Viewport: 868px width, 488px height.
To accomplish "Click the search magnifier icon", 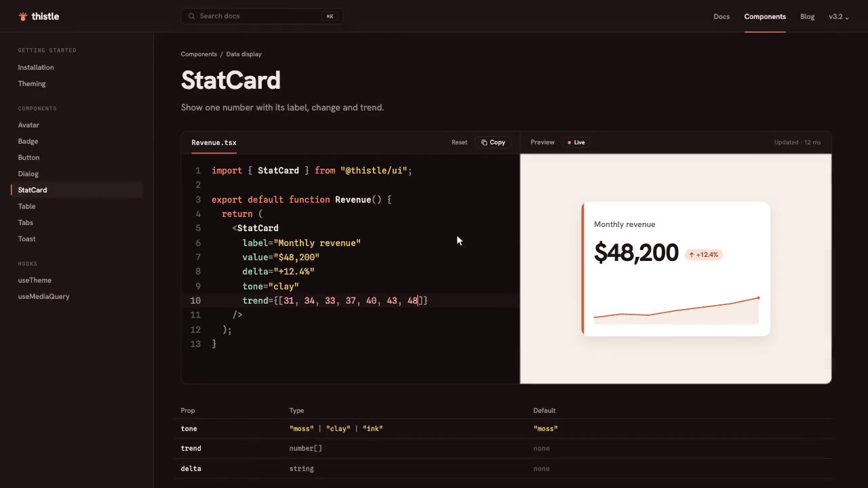I will pyautogui.click(x=192, y=16).
